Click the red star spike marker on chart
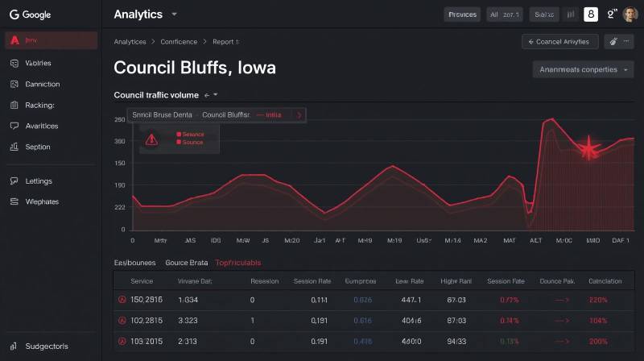 click(590, 147)
